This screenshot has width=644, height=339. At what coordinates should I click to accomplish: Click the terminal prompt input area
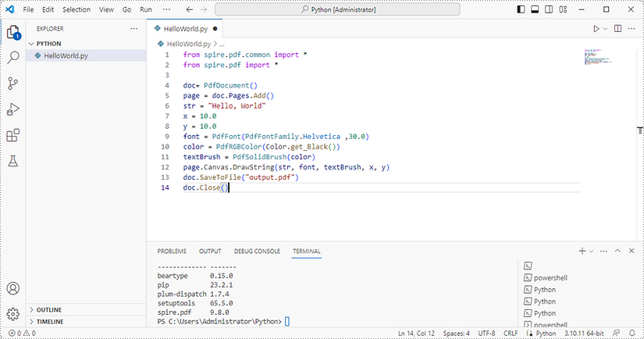(287, 321)
